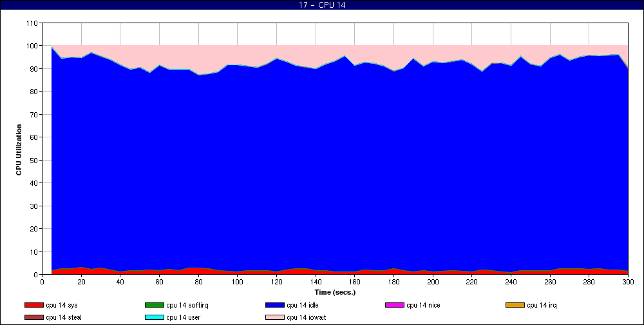Click the 110 tick on the utilization axis

pos(32,23)
